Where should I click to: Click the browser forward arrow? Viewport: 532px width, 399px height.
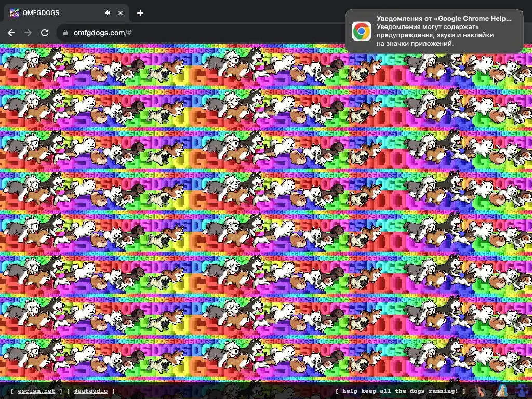coord(28,33)
